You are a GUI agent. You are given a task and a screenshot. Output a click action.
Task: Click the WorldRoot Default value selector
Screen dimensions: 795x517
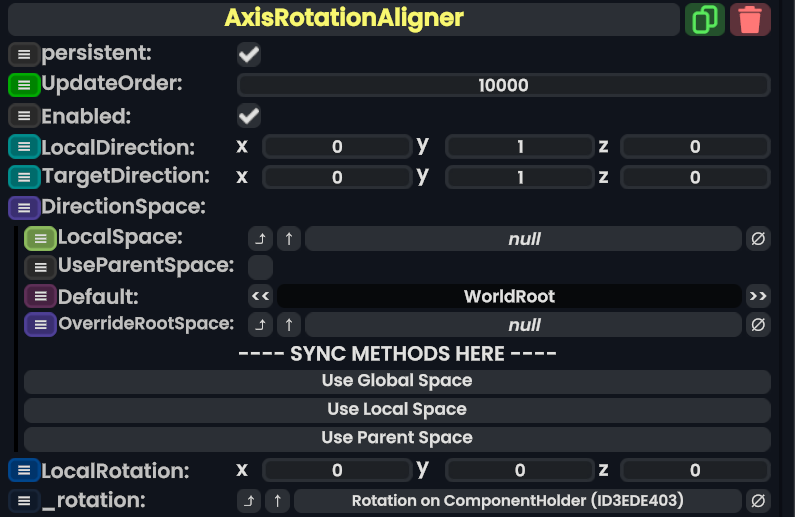pyautogui.click(x=509, y=297)
